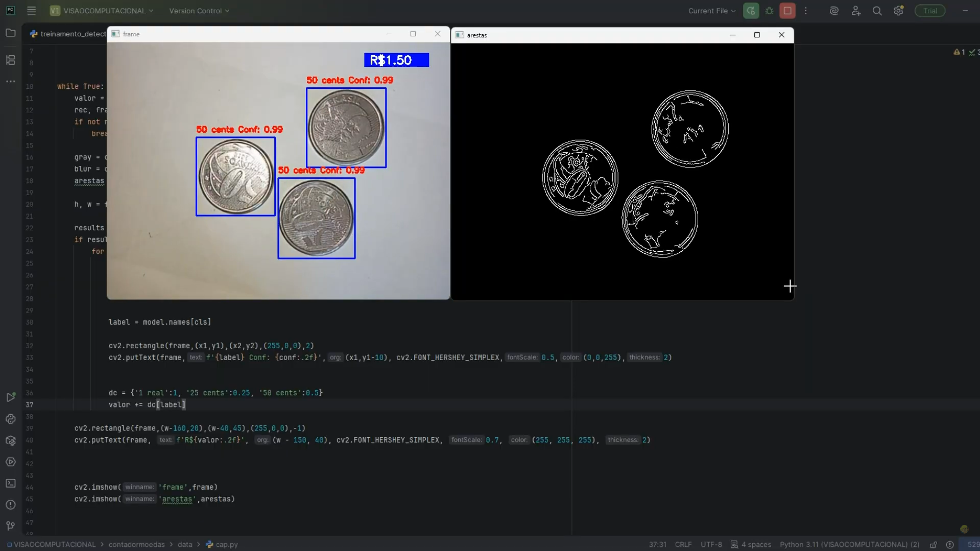Screen dimensions: 980x551
Task: Click the contadormoedas breadcrumb
Action: pyautogui.click(x=136, y=545)
